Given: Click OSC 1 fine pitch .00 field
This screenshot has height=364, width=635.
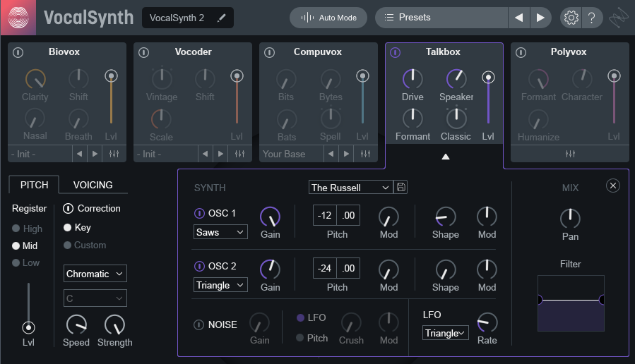Looking at the screenshot, I should point(348,216).
